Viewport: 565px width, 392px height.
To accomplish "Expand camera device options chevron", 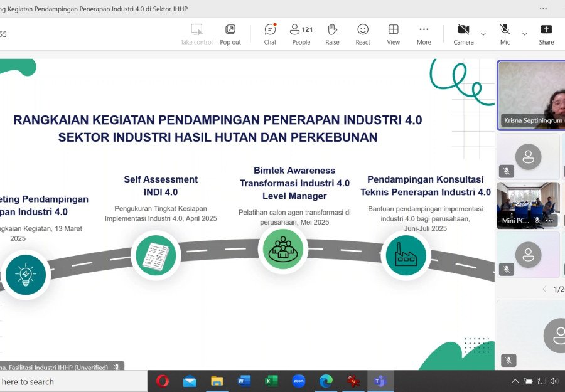I will [x=483, y=34].
